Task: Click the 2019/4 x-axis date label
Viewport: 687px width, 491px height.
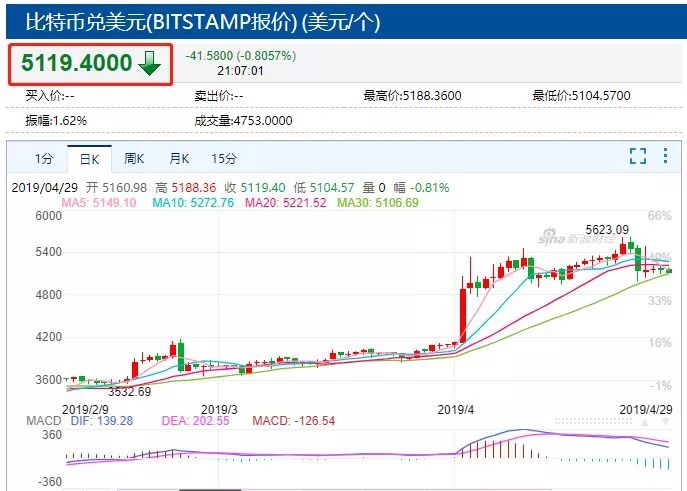Action: click(456, 410)
